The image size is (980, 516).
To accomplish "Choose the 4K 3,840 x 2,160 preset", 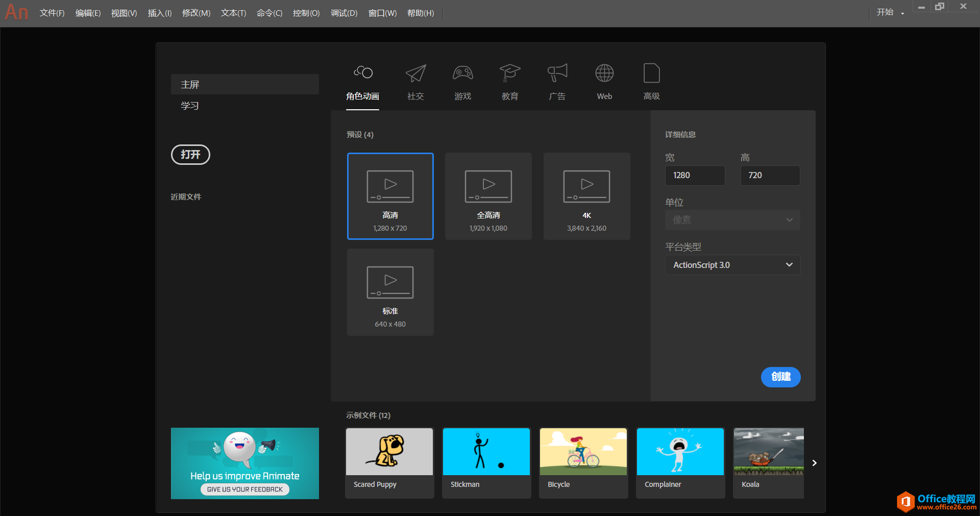I will coord(587,196).
